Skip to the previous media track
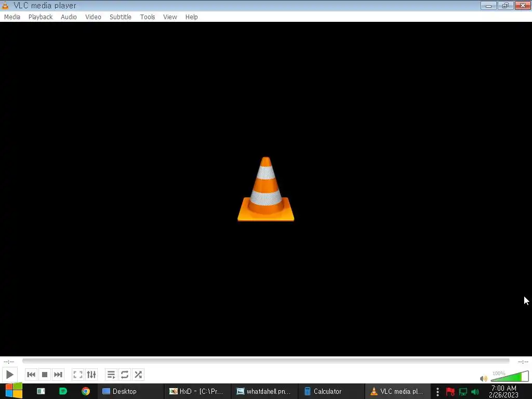532x399 pixels. 31,375
